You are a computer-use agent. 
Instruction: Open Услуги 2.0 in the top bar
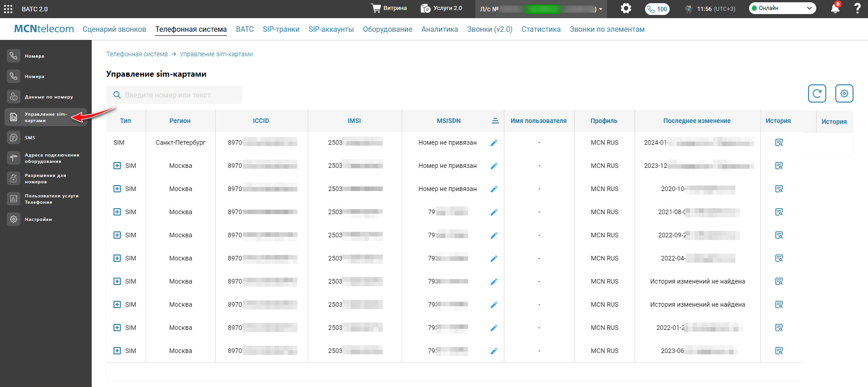coord(441,8)
